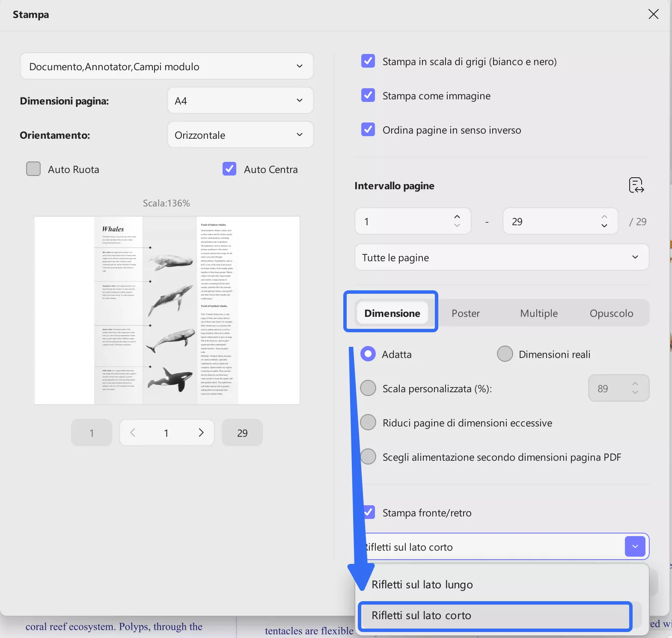The height and width of the screenshot is (638, 672).
Task: Choose Dimensioni reali radio option
Action: (x=505, y=354)
